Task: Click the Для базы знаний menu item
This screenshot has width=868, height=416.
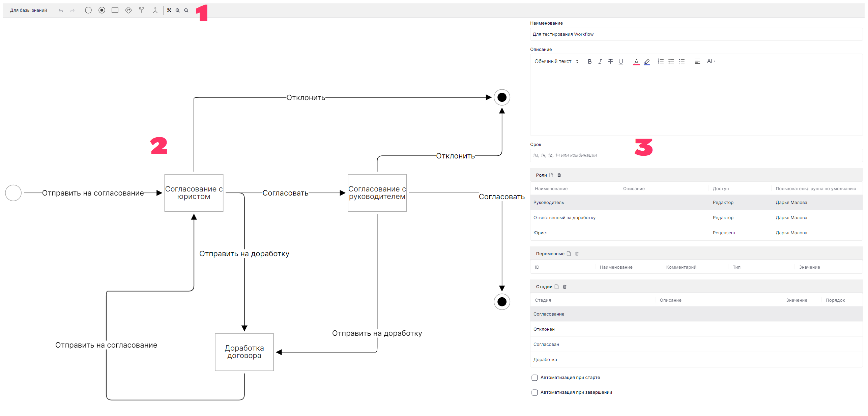Action: click(28, 10)
